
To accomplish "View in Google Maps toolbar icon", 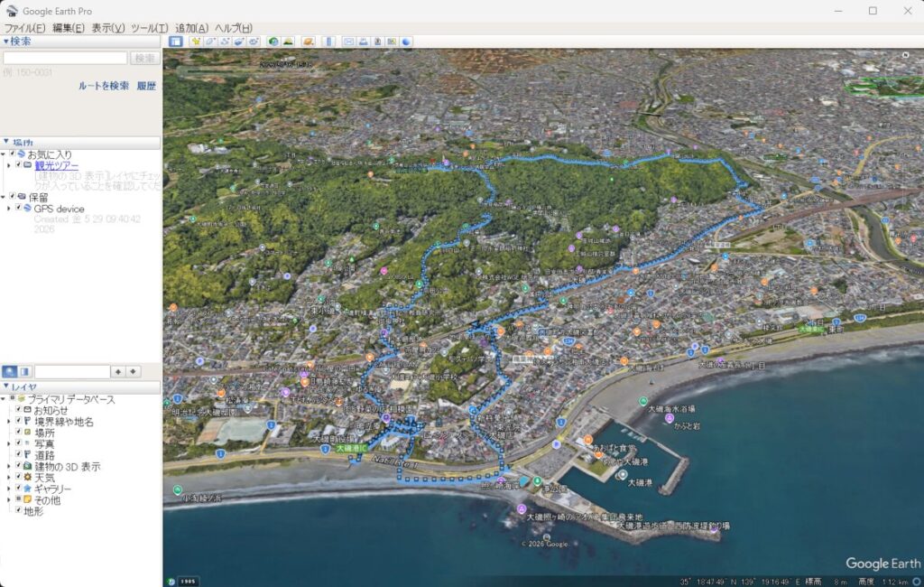I will (392, 42).
